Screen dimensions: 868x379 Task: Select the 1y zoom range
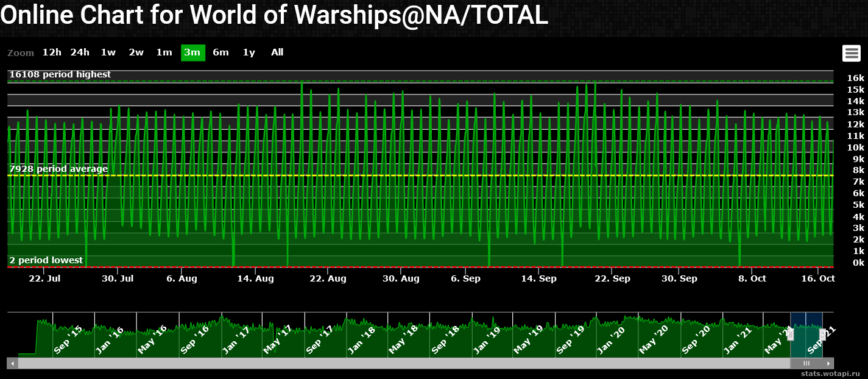249,52
